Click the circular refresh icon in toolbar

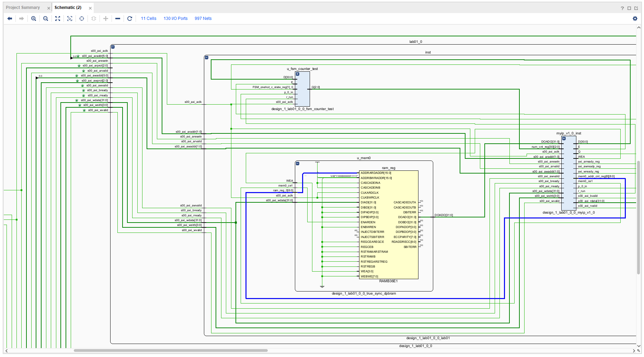tap(130, 19)
